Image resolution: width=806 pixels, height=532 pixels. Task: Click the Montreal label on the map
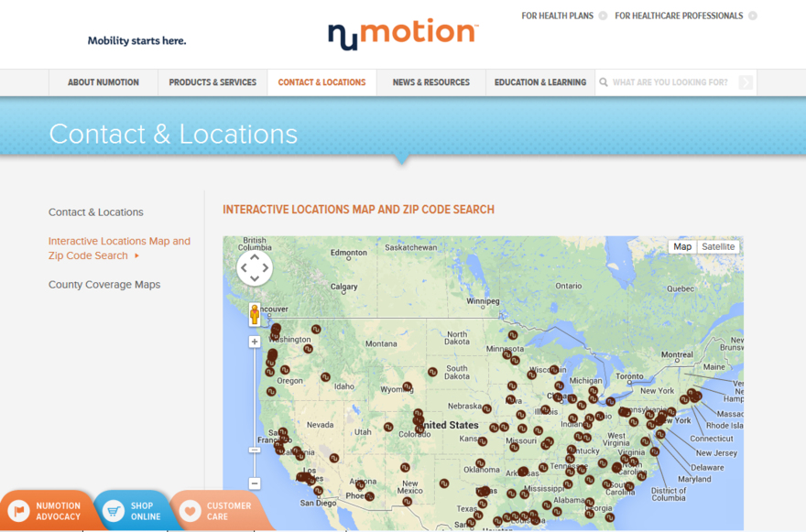[677, 354]
